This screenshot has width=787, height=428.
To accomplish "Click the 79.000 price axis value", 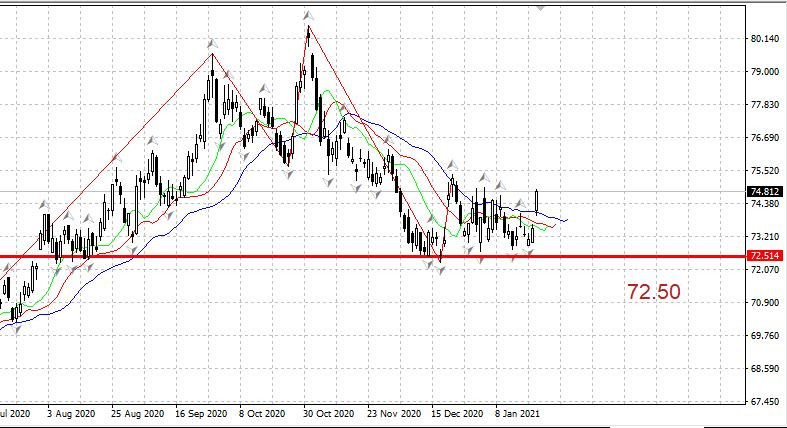I will click(x=765, y=72).
